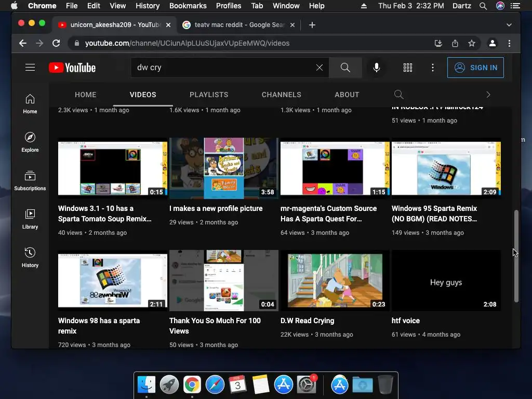Open the new profile picture video thumbnail
This screenshot has width=532, height=399.
pyautogui.click(x=223, y=168)
